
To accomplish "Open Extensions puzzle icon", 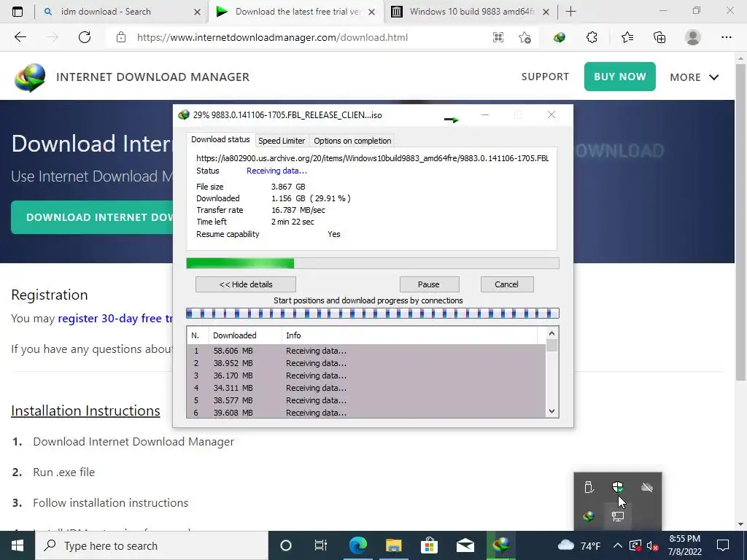I will 592,37.
